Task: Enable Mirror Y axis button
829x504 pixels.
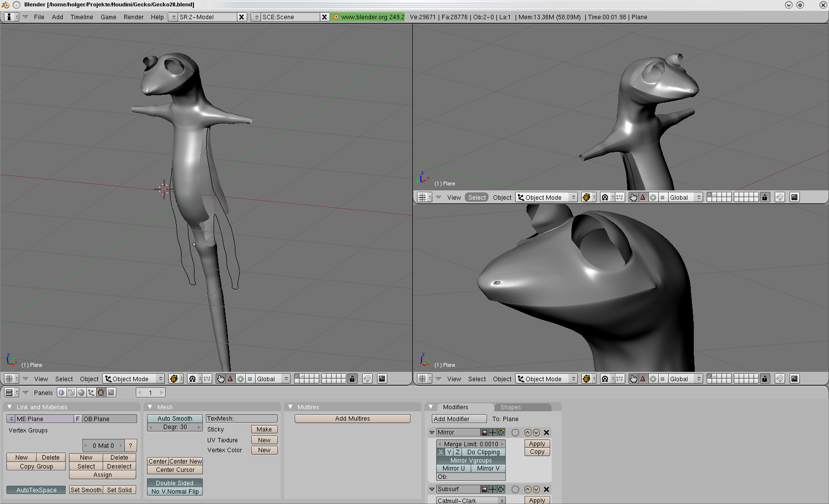Action: [449, 452]
